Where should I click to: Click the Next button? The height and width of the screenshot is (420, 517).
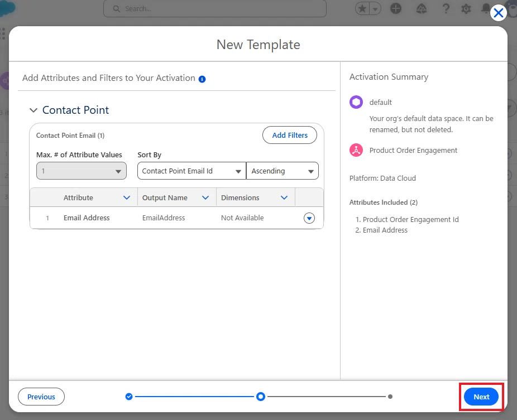coord(481,397)
